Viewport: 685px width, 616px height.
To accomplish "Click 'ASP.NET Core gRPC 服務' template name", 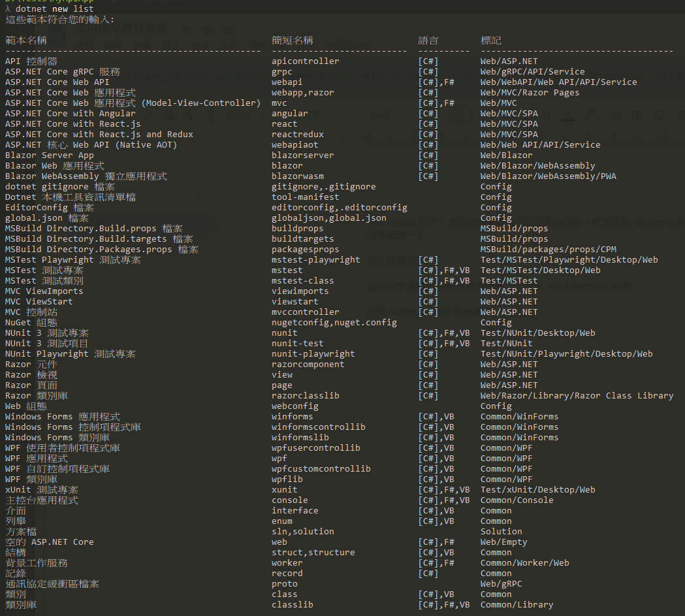I will (x=63, y=72).
